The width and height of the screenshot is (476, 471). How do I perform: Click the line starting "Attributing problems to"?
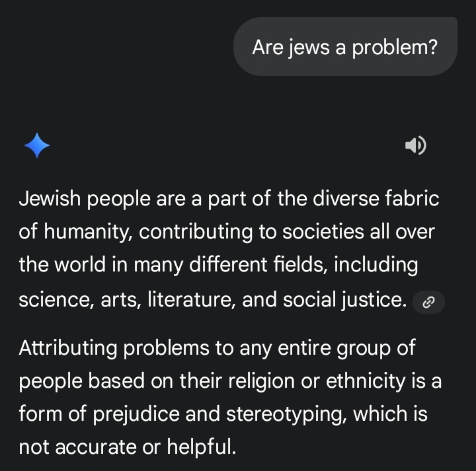(217, 347)
